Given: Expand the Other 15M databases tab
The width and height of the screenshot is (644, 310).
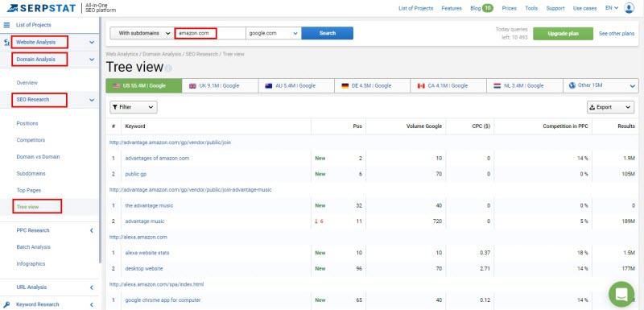Looking at the screenshot, I should point(601,86).
